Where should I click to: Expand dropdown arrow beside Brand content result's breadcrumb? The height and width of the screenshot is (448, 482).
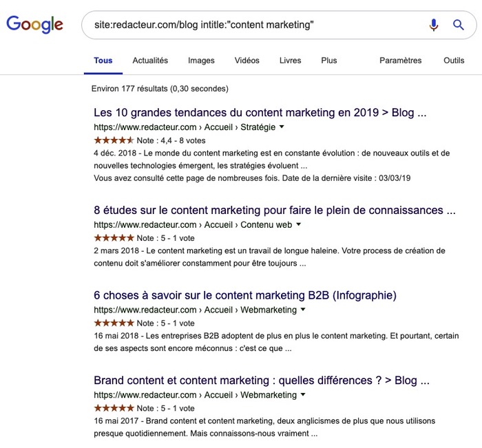pos(303,395)
